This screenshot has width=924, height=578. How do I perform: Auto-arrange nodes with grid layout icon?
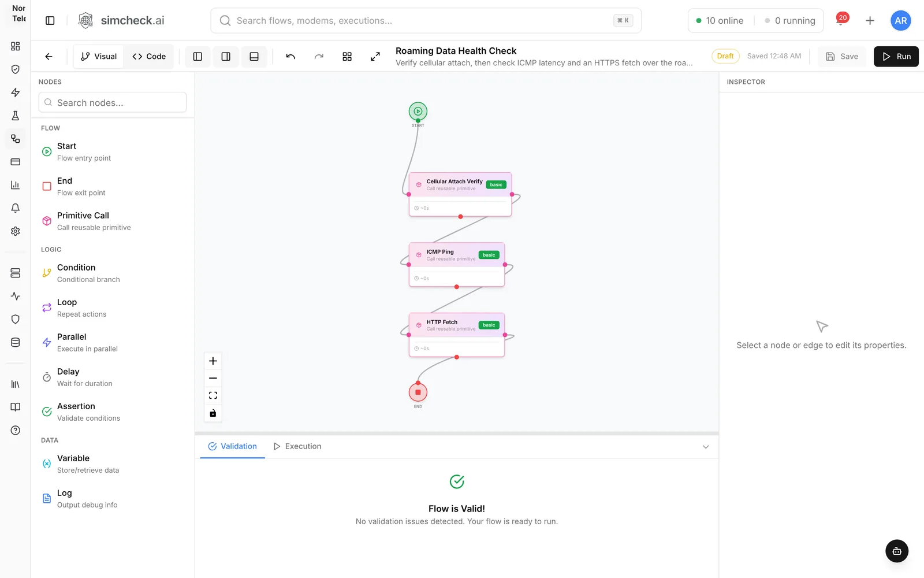coord(347,57)
